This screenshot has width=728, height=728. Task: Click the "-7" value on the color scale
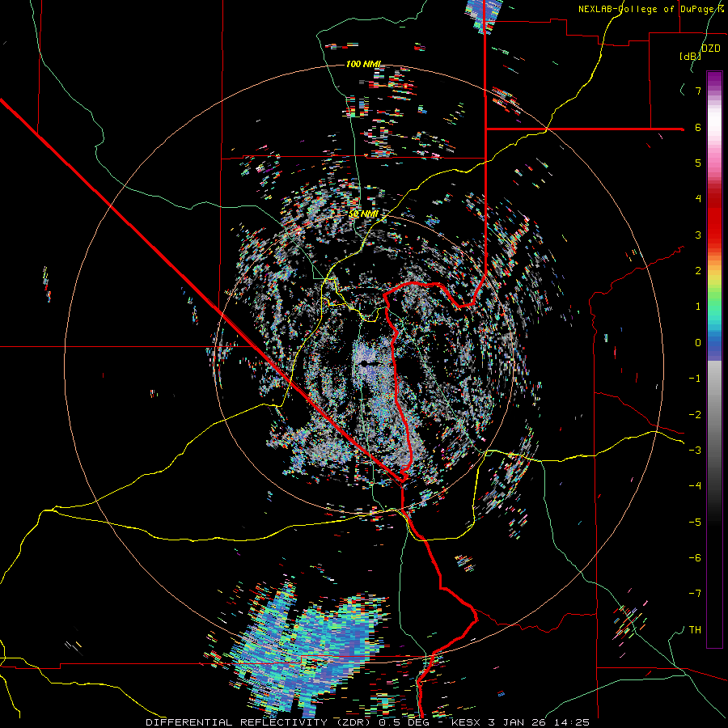pos(695,594)
